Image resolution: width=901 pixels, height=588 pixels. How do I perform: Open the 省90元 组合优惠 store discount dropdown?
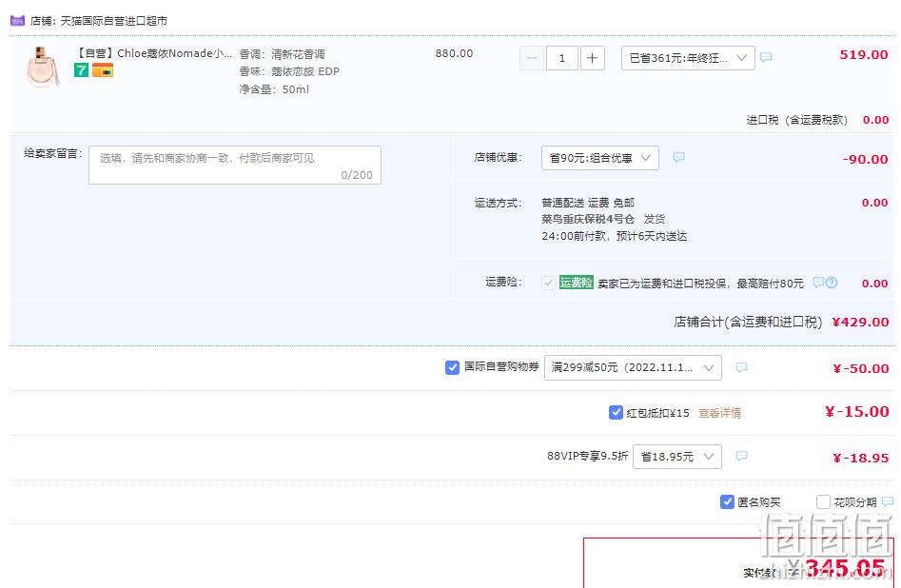[x=600, y=158]
